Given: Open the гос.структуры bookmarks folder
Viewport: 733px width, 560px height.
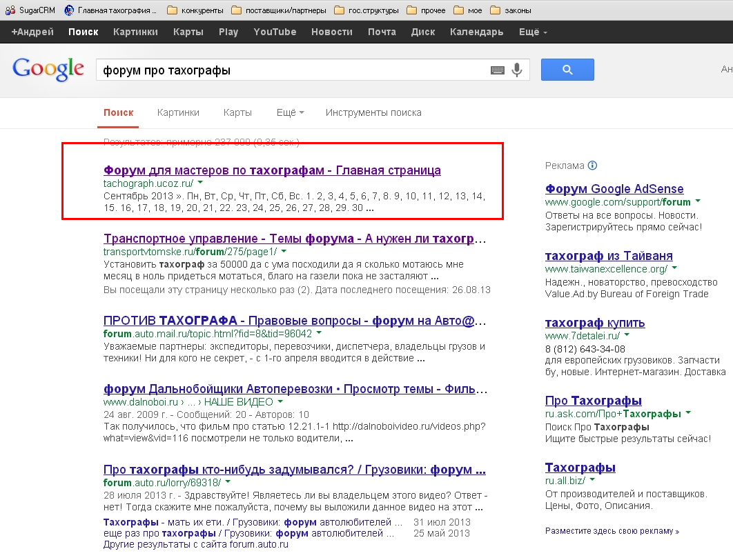Looking at the screenshot, I should 366,10.
